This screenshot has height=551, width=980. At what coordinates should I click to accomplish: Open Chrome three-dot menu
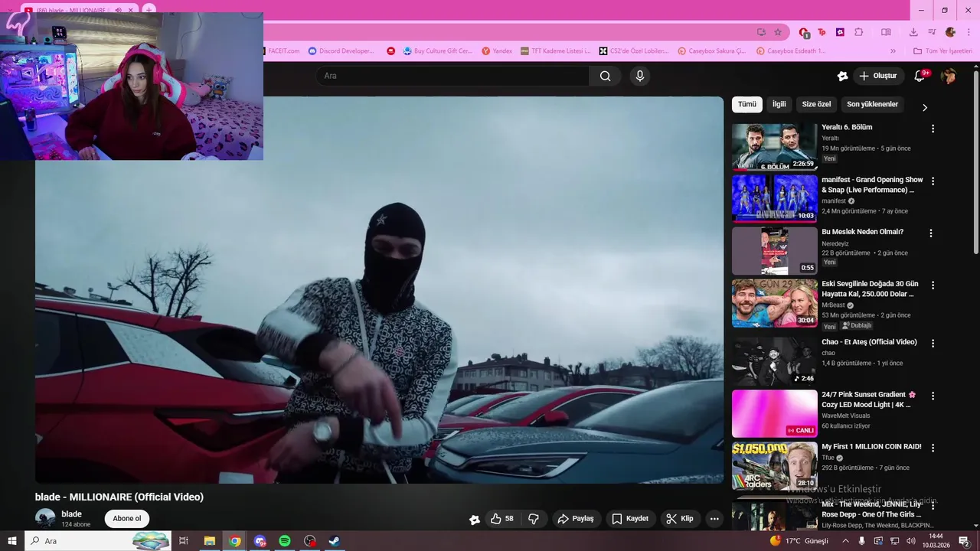967,32
